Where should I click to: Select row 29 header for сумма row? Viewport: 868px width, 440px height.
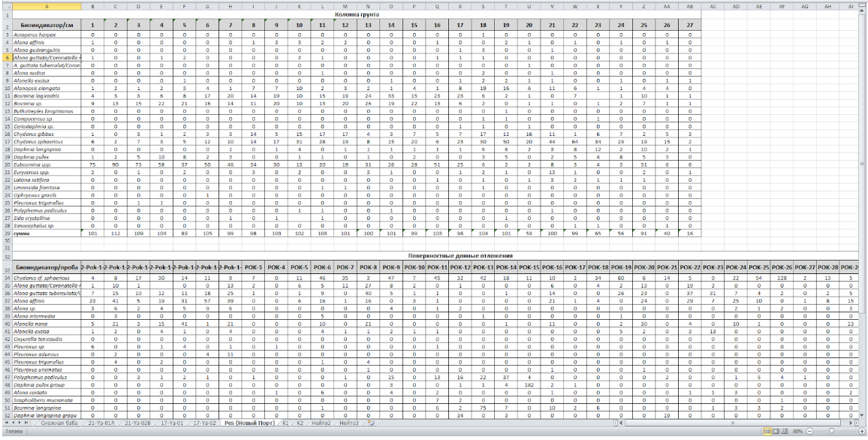click(6, 234)
